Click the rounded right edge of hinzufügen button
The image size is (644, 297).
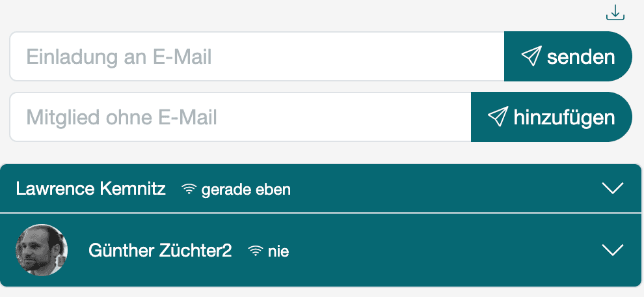click(624, 117)
